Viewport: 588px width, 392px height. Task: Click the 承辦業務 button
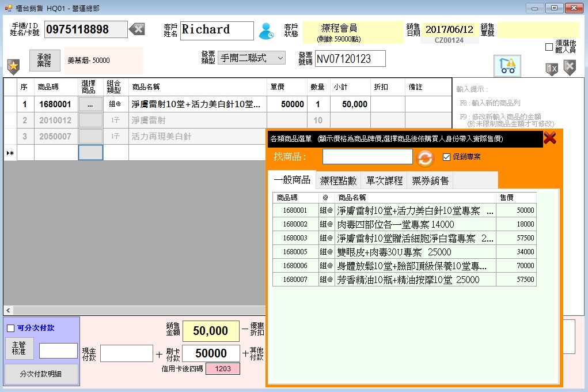point(44,60)
